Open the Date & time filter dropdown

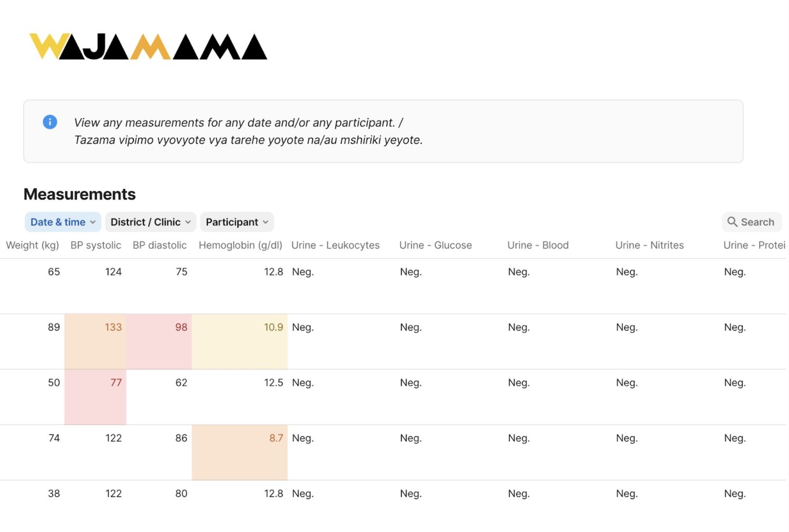click(63, 222)
